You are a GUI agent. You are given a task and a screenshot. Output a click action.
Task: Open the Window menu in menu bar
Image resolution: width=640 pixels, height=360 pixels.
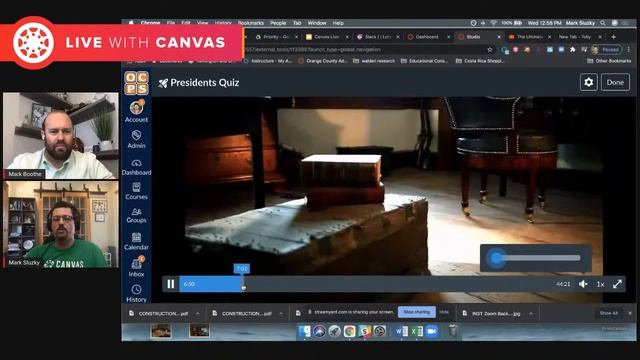click(317, 23)
